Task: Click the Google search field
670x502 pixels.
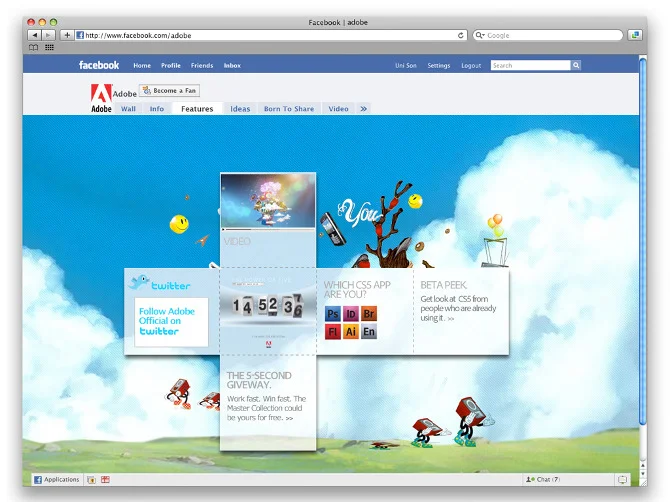Action: point(548,35)
